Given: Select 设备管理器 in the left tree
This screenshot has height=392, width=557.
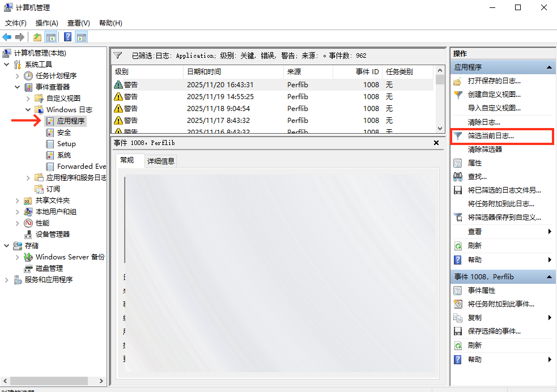Looking at the screenshot, I should (x=53, y=234).
